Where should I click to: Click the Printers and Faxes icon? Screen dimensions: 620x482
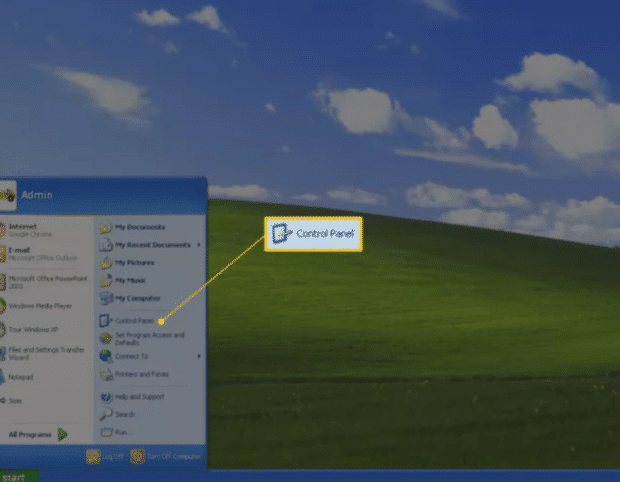tap(106, 374)
